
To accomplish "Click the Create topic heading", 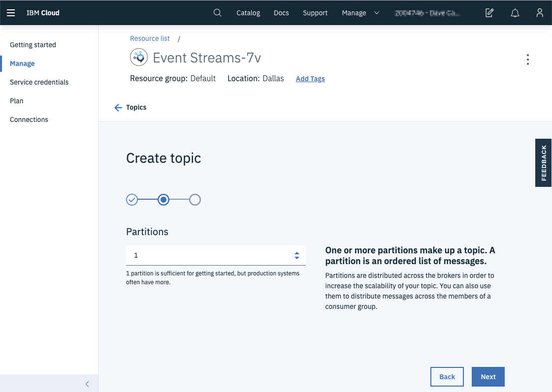I will pos(163,158).
